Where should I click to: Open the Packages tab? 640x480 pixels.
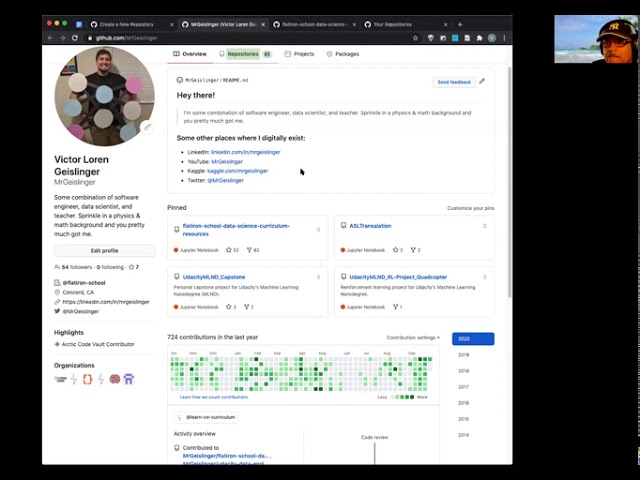343,54
